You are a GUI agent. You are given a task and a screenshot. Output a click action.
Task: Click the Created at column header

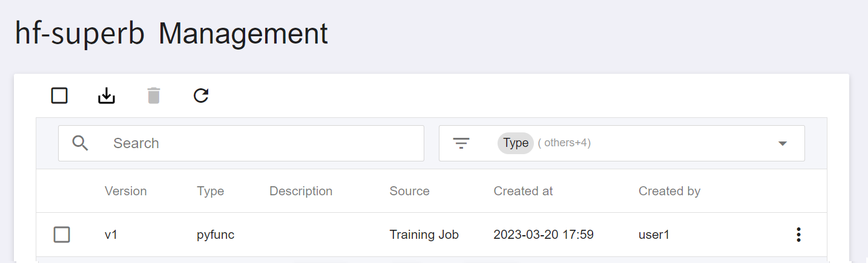tap(523, 191)
